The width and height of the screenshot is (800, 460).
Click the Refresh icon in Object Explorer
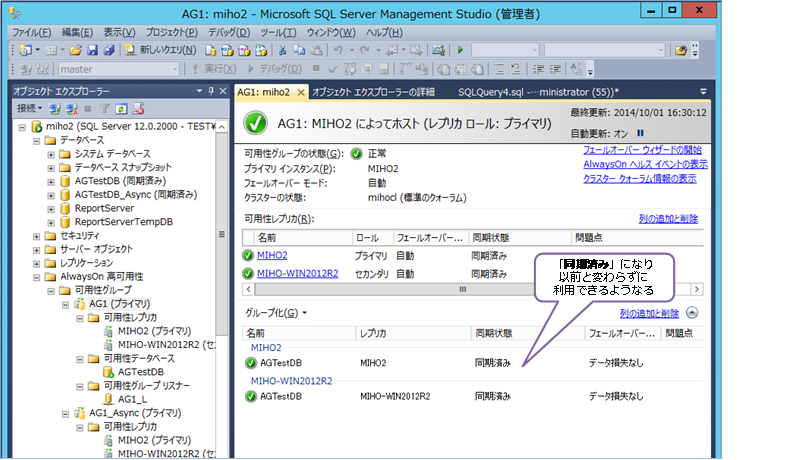click(121, 109)
